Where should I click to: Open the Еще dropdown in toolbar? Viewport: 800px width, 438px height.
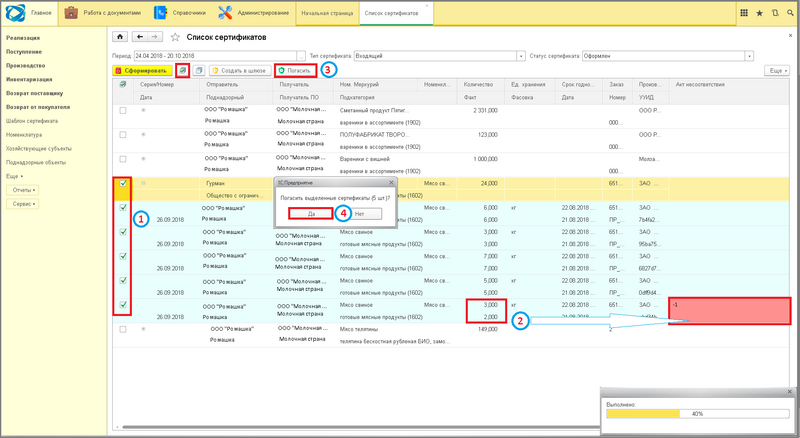(x=777, y=70)
